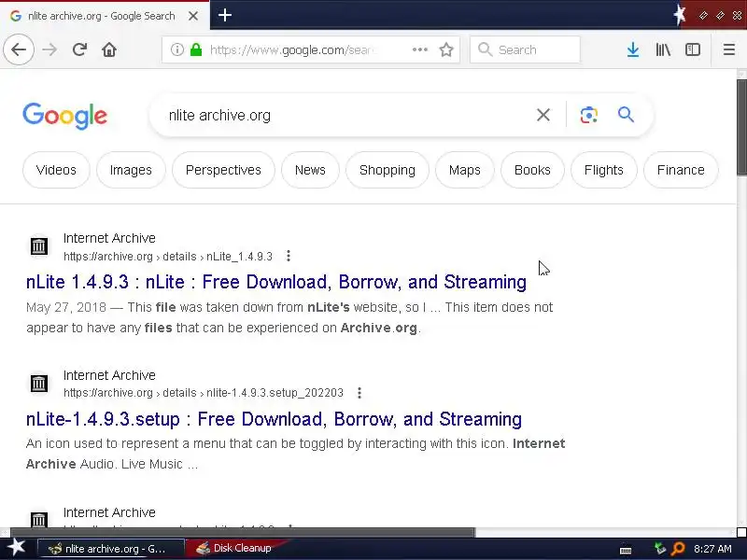Click the vertical scrollbar thumb
747x560 pixels.
(x=741, y=128)
